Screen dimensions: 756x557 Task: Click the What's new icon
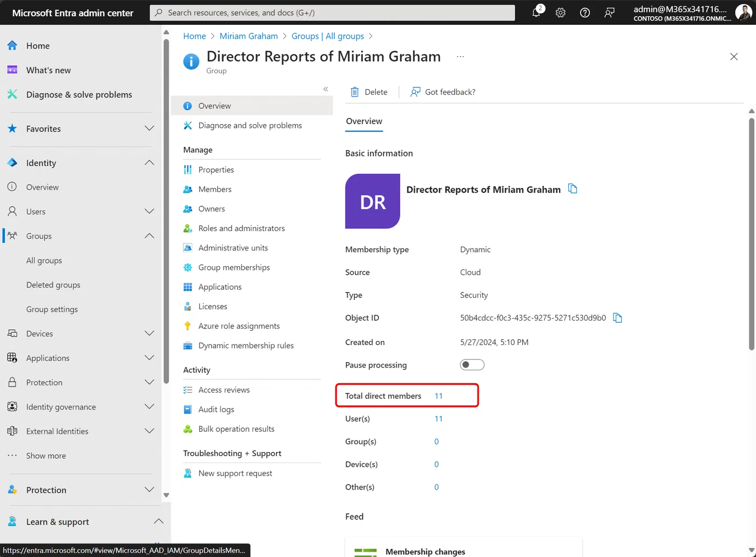[12, 70]
